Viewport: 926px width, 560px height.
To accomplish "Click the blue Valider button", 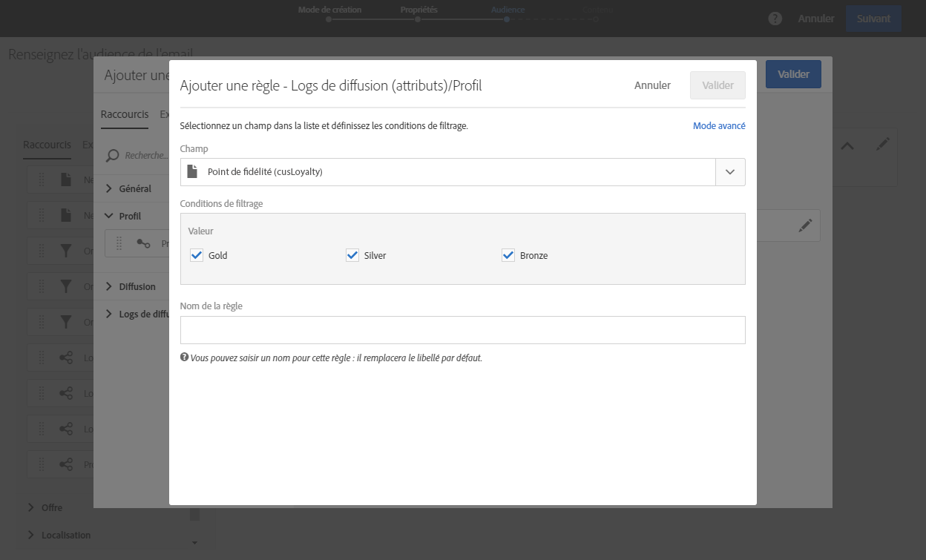I will point(793,74).
